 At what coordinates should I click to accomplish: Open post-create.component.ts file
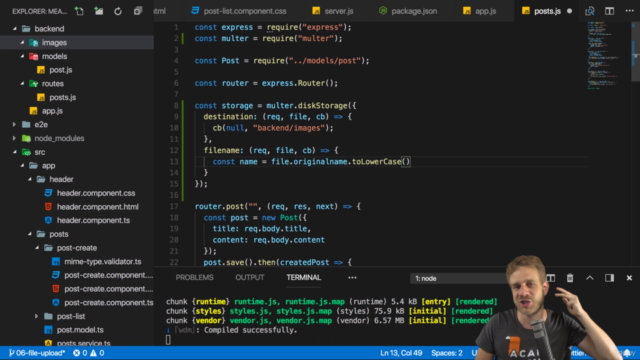[109, 303]
